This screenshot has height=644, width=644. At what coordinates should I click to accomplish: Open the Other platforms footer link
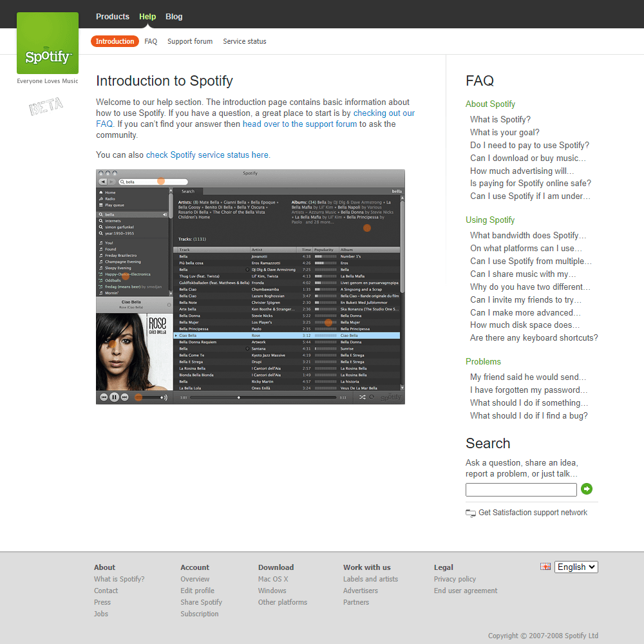(283, 602)
